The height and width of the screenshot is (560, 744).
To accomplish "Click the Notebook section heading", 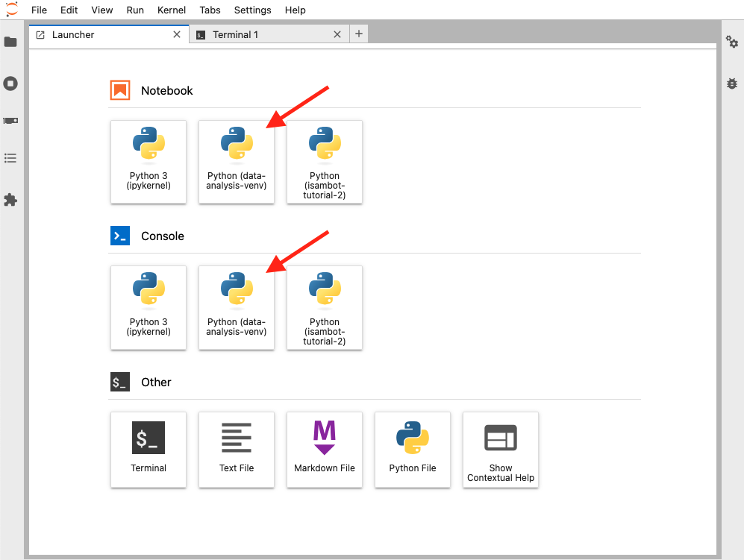I will (x=167, y=90).
